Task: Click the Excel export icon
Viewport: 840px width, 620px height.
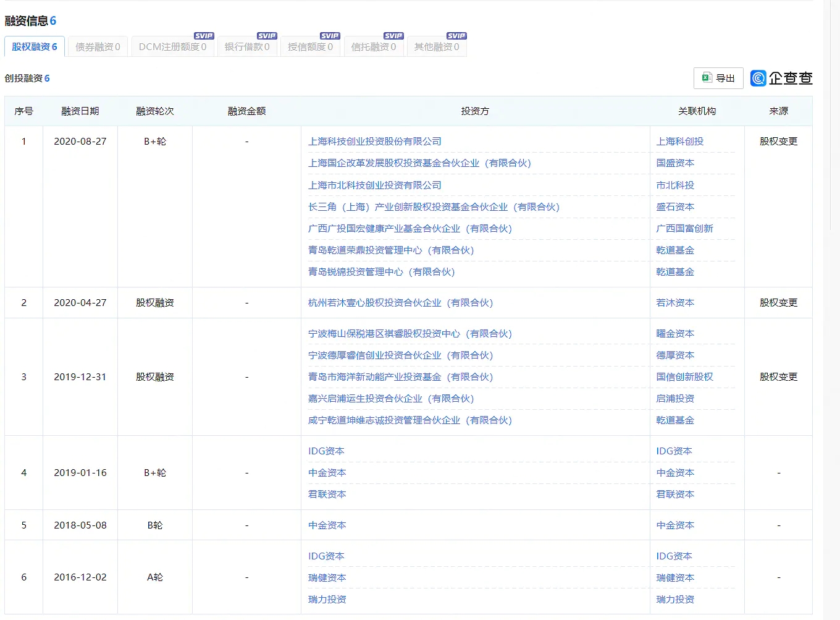Action: pos(707,78)
